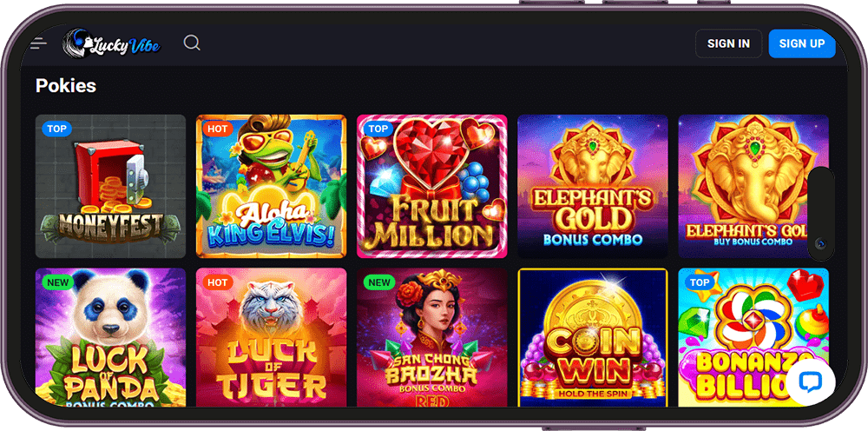Select the Fruit Million game tile
Image resolution: width=868 pixels, height=431 pixels.
pyautogui.click(x=431, y=186)
